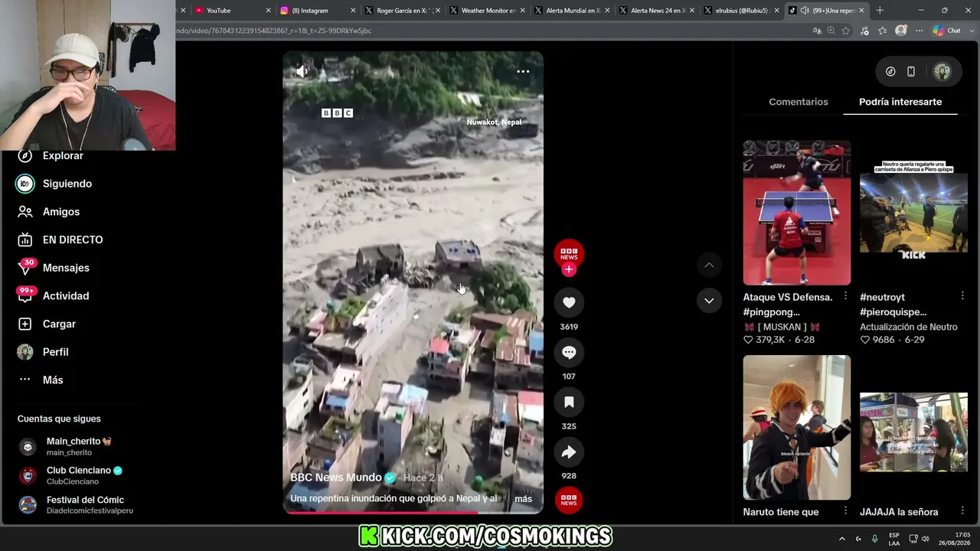Image resolution: width=980 pixels, height=551 pixels.
Task: Open the profile avatar in top-right pill
Action: coord(942,72)
